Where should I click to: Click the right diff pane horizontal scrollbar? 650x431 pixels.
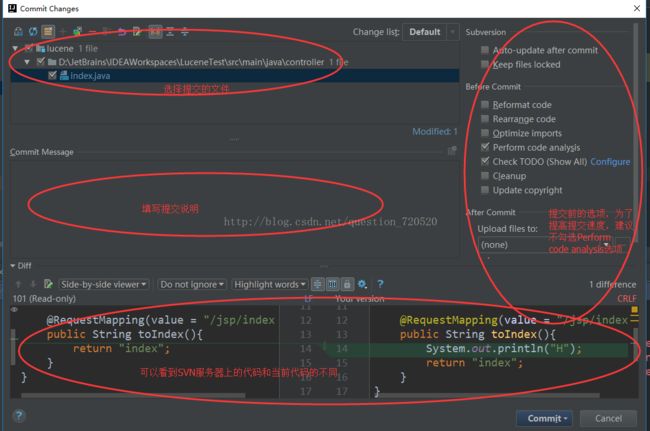pos(489,395)
